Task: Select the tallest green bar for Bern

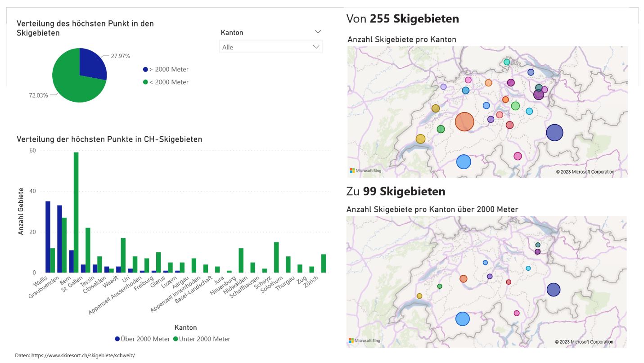Action: coord(76,212)
